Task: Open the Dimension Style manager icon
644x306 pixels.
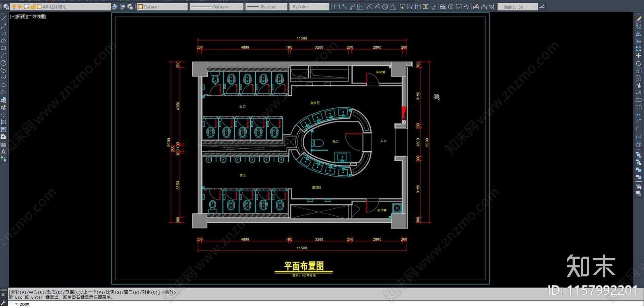Action: [542, 7]
